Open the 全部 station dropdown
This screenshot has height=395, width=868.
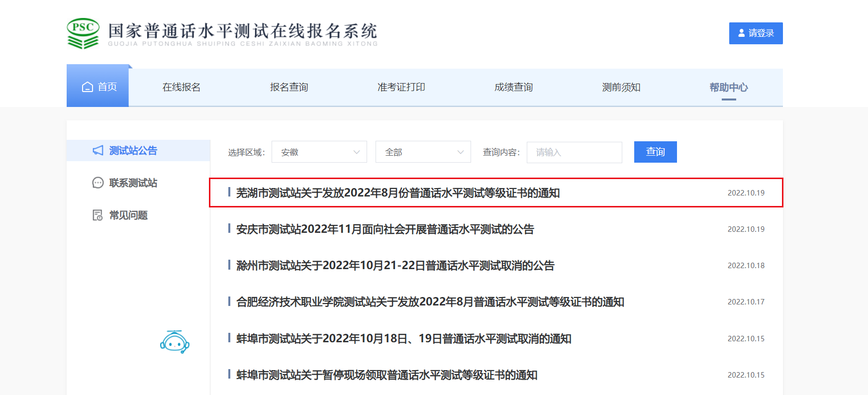[423, 152]
